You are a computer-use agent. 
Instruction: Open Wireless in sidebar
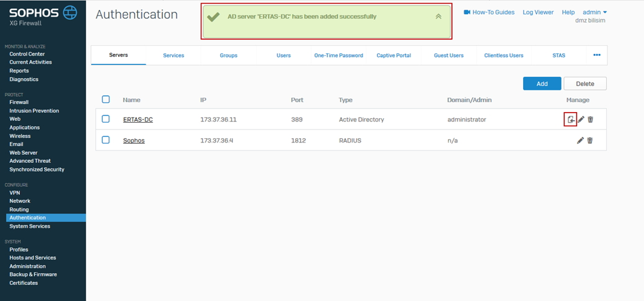[20, 136]
